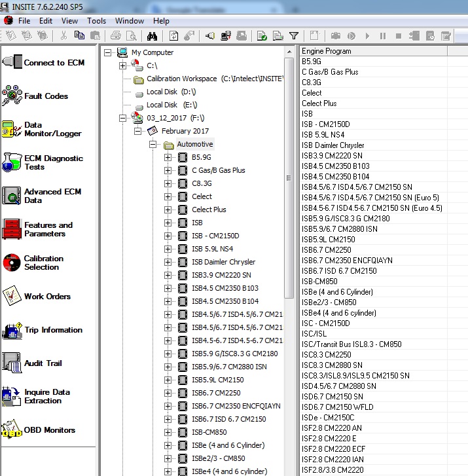Expand the B5.9G tree node
468x476 pixels.
pos(168,157)
